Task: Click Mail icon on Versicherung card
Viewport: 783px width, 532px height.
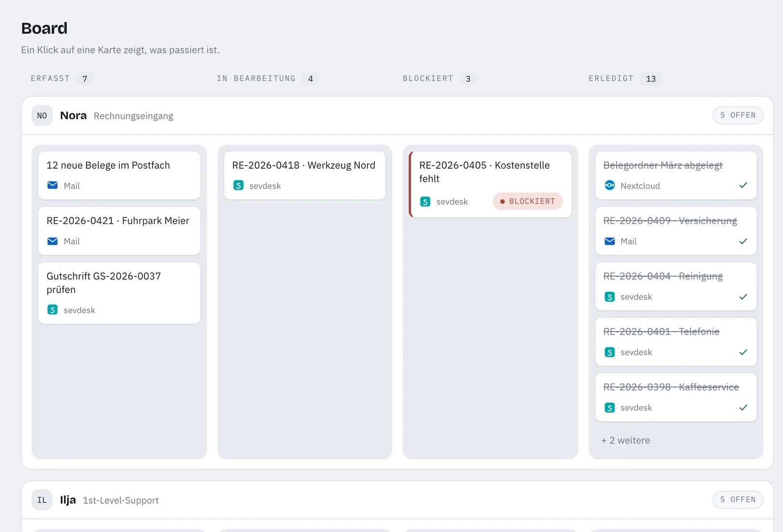Action: coord(610,241)
